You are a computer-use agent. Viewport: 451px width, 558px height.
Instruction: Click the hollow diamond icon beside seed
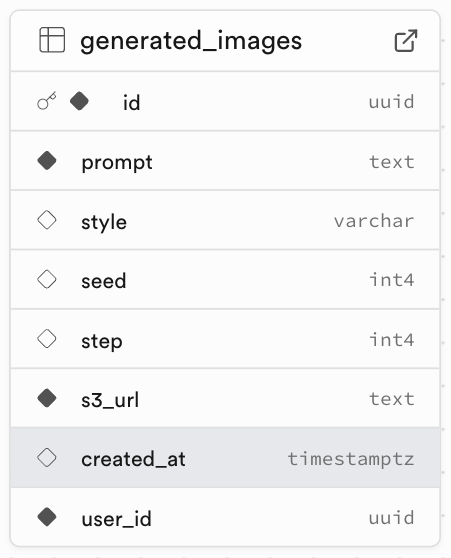coord(47,279)
